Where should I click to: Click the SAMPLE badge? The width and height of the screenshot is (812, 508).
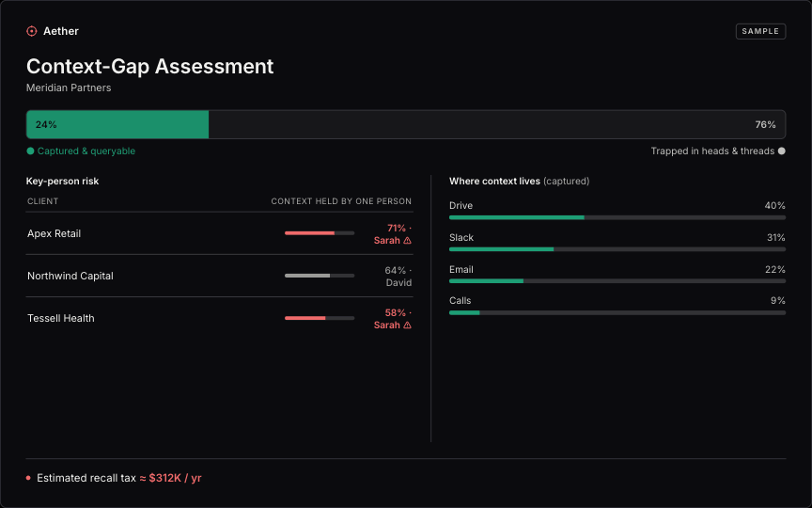[760, 31]
